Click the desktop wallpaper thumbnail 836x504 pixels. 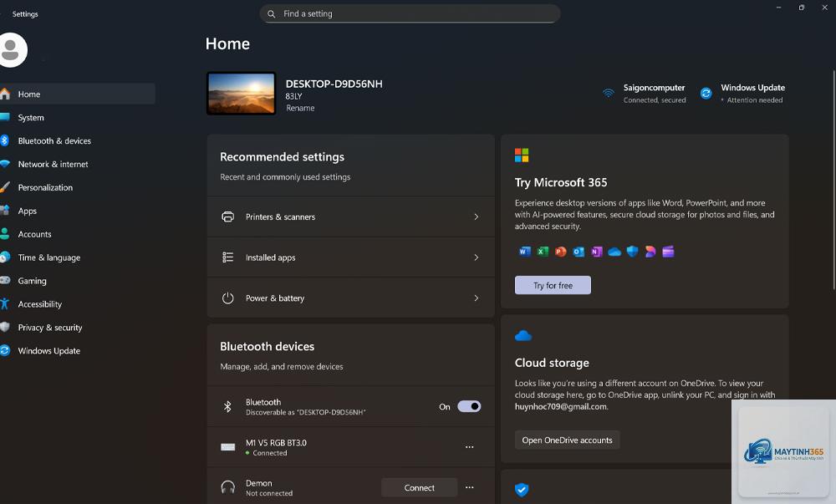click(242, 94)
